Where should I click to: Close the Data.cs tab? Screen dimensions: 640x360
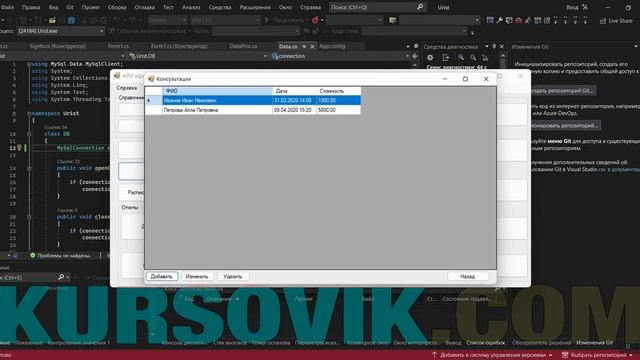[x=313, y=47]
